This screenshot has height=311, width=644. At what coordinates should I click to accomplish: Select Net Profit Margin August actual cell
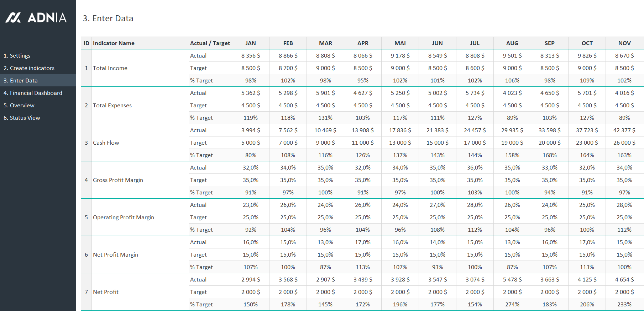512,242
